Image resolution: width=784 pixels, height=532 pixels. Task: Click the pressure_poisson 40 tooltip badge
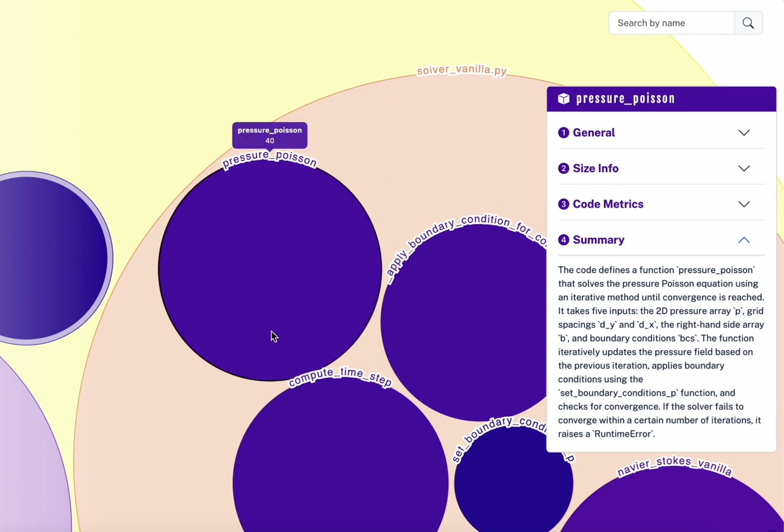(x=270, y=135)
